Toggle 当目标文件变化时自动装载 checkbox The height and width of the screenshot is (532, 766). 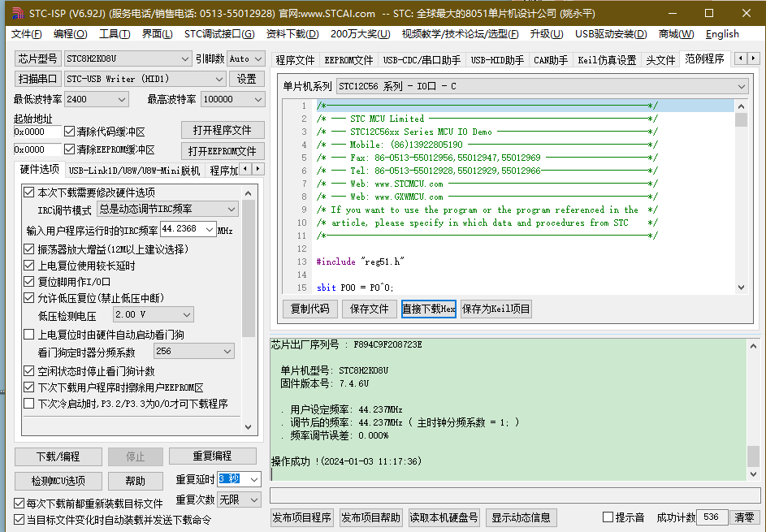coord(19,520)
